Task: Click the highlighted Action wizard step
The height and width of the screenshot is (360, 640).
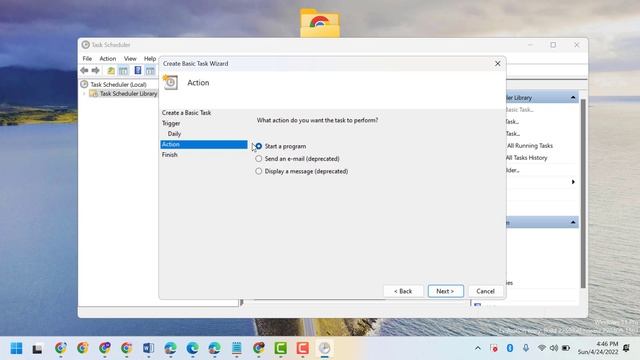Action: [x=204, y=144]
